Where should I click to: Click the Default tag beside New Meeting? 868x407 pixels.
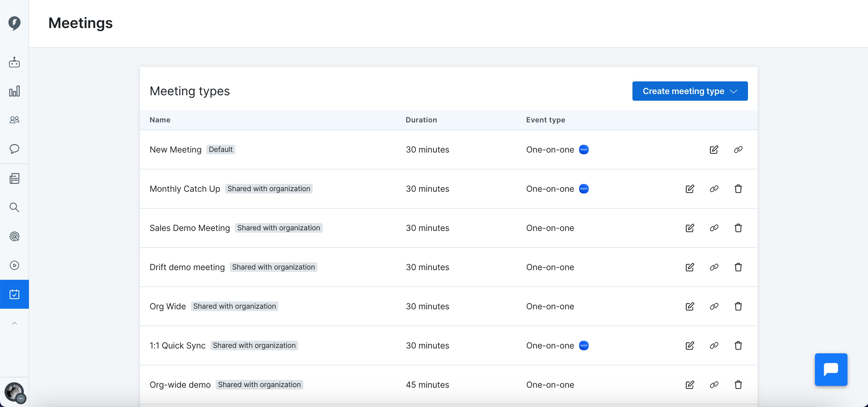click(220, 149)
